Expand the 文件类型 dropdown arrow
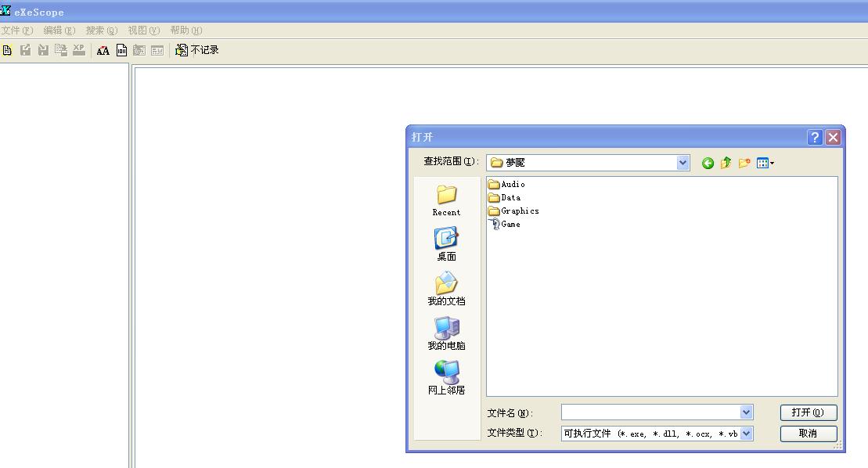This screenshot has height=468, width=868. pyautogui.click(x=746, y=434)
